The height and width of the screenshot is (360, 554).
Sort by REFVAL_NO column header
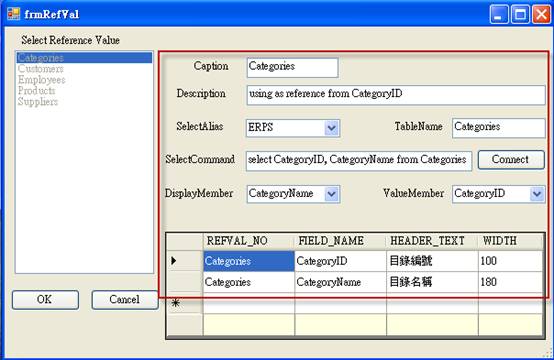[x=249, y=241]
